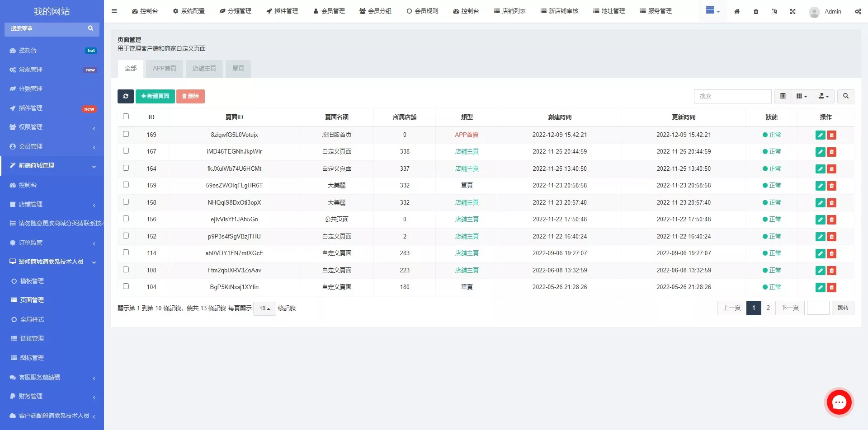868x430 pixels.
Task: Click the fullscreen expand icon in header
Action: point(793,11)
